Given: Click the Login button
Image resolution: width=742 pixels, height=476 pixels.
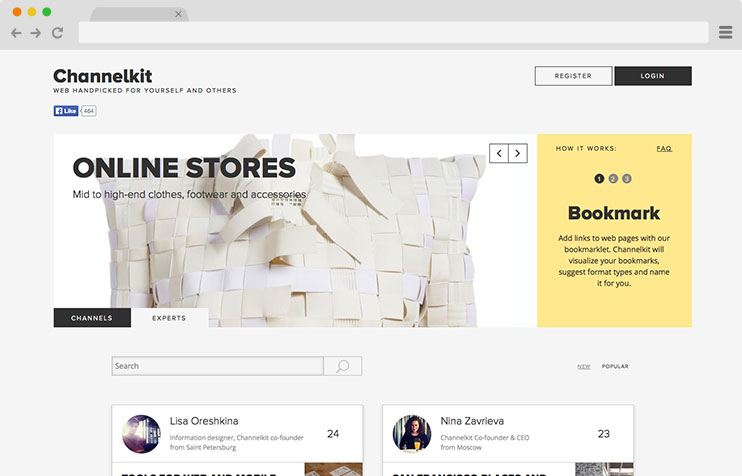Looking at the screenshot, I should [x=653, y=76].
